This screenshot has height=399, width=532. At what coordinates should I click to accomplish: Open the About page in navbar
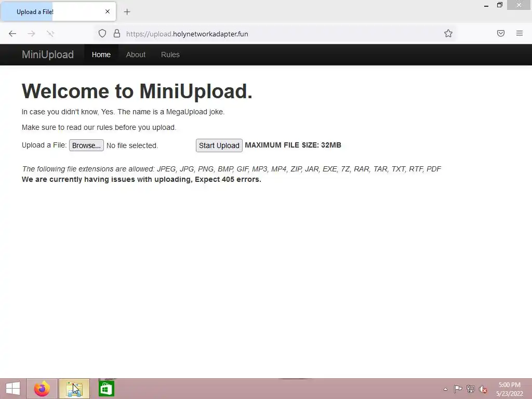[x=136, y=55]
